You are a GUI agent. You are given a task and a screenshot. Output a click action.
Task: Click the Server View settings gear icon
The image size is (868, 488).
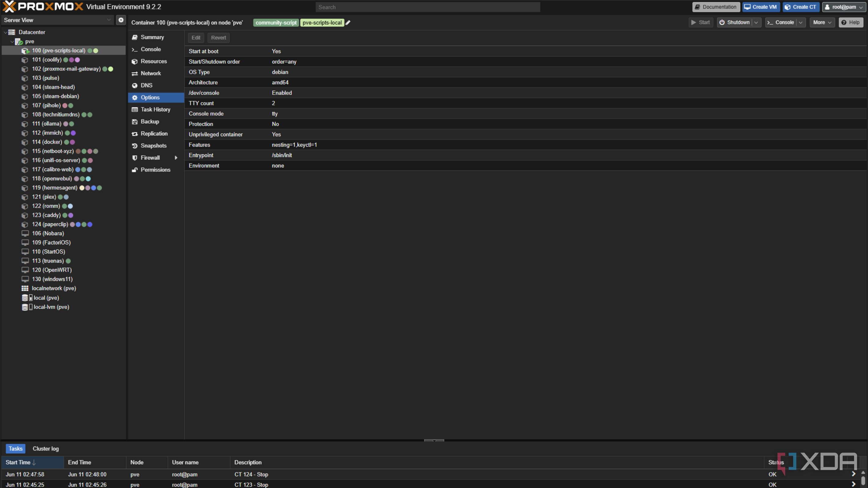121,20
